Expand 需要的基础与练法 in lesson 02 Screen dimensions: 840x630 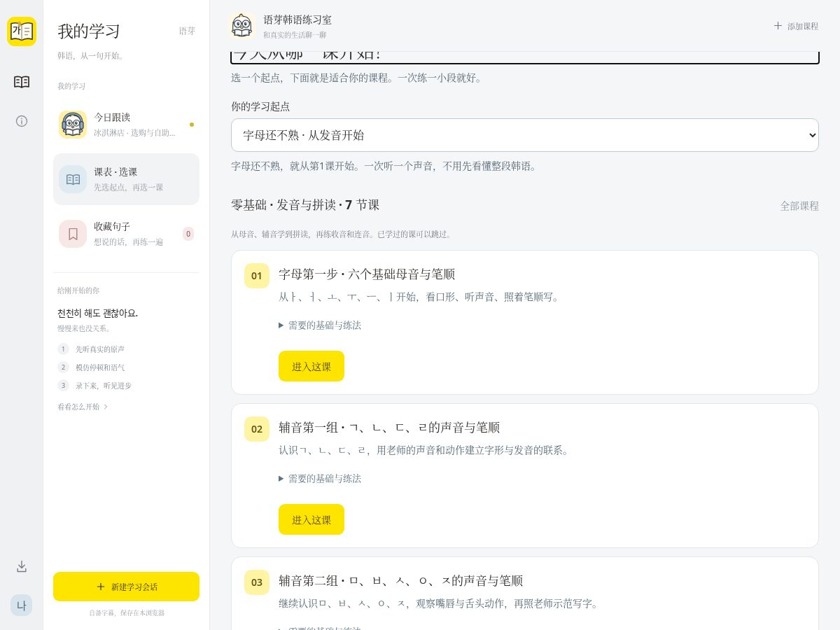[320, 479]
